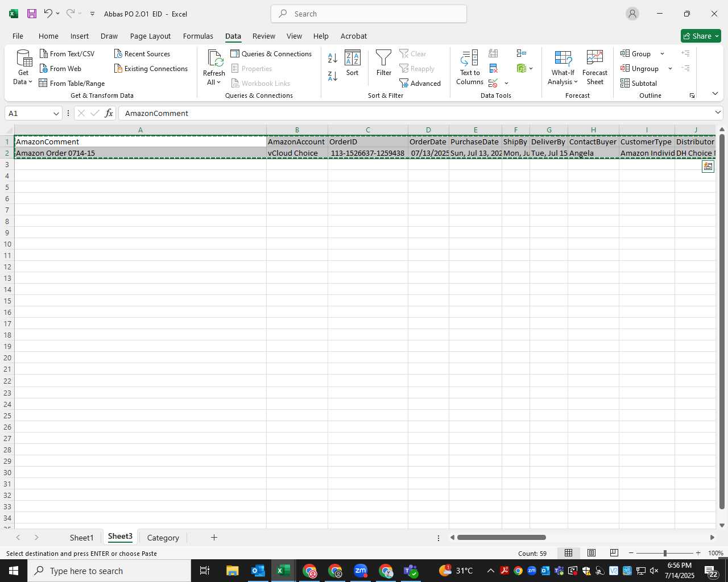Open Recent Sources
The image size is (728, 582).
click(x=142, y=53)
